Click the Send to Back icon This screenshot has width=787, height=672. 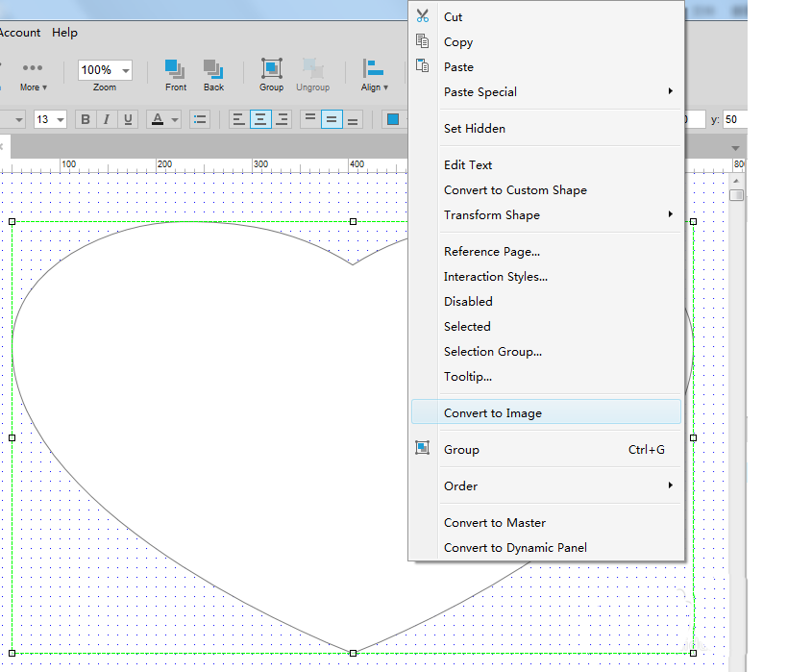click(x=213, y=70)
